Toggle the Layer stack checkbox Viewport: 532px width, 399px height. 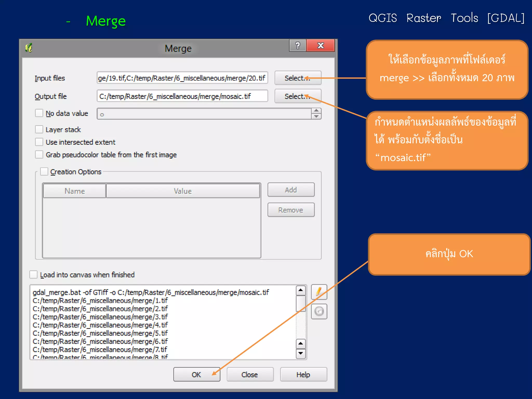[39, 129]
